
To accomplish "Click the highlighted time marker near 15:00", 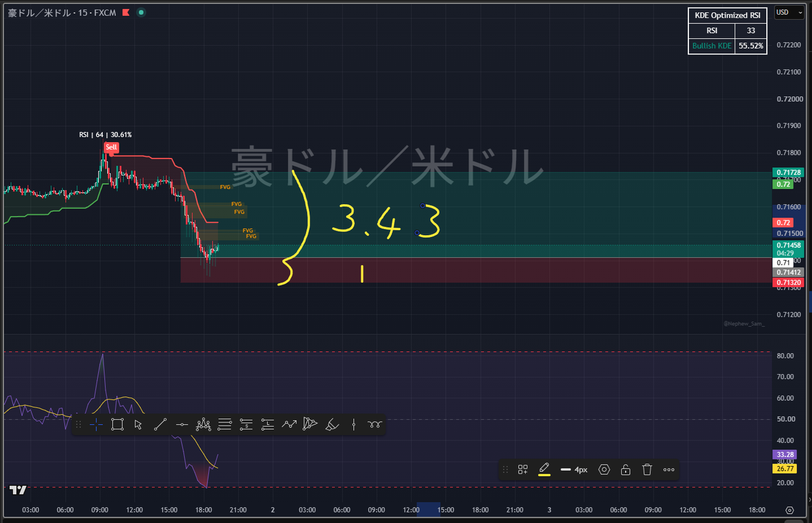I will coord(428,509).
